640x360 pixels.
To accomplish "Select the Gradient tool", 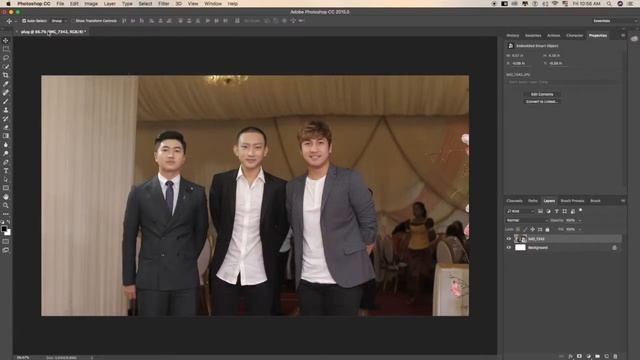I will (6, 136).
